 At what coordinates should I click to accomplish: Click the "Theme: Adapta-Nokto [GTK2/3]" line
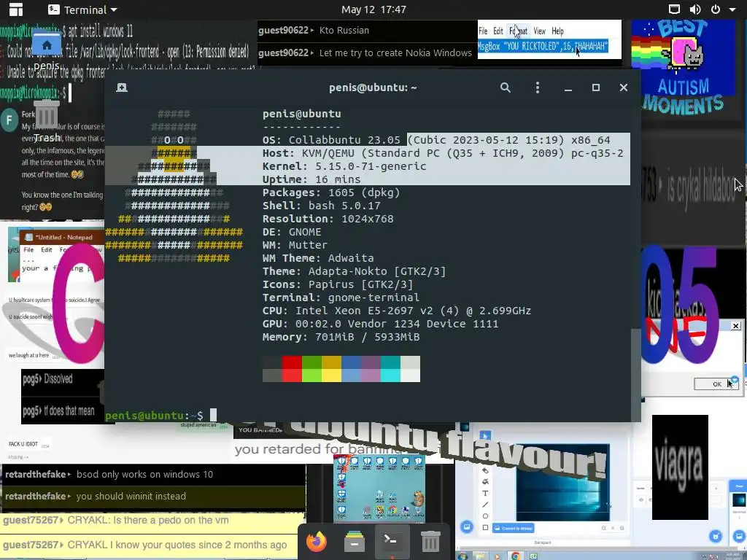pyautogui.click(x=354, y=271)
